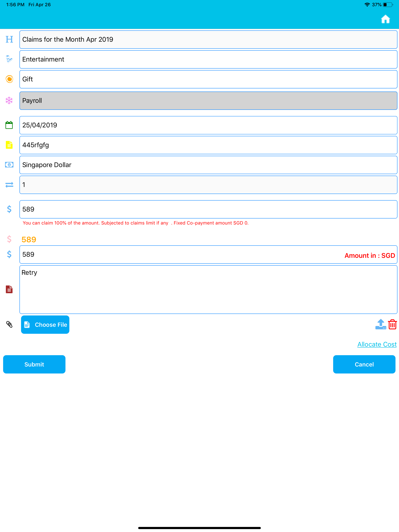Click the blue upload file icon
This screenshot has height=532, width=399.
[381, 324]
